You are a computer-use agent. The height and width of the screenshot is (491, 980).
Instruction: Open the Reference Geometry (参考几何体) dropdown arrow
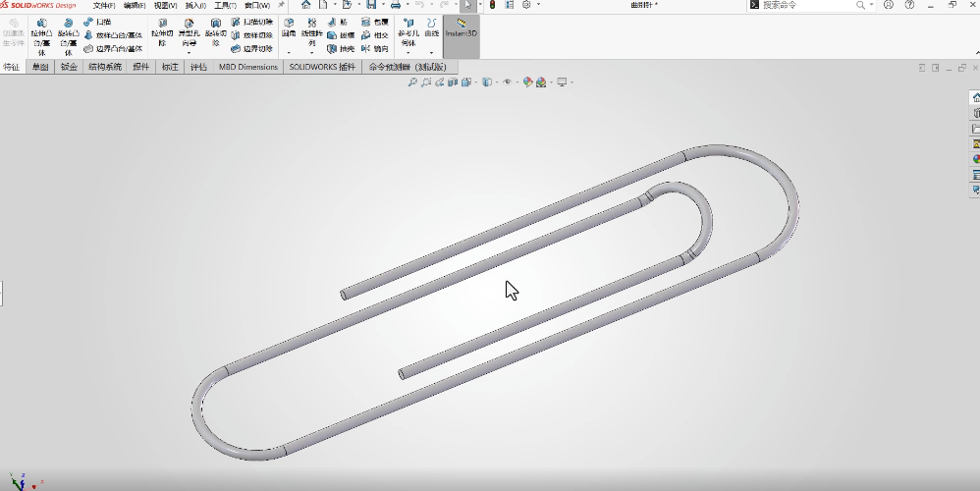coord(408,53)
